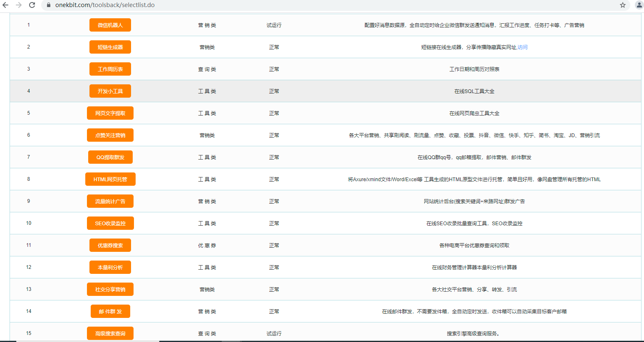This screenshot has height=342, width=644.
Task: Click the browser back arrow icon
Action: click(x=6, y=5)
